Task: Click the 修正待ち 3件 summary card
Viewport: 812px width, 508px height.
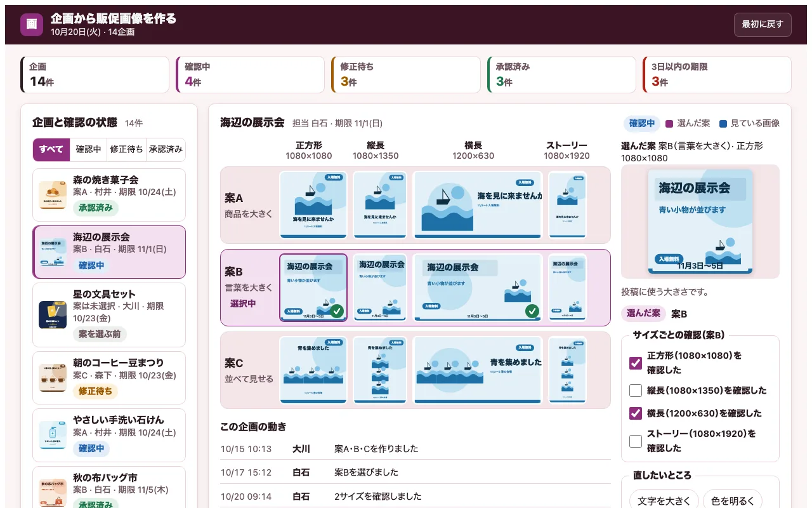Action: 406,74
